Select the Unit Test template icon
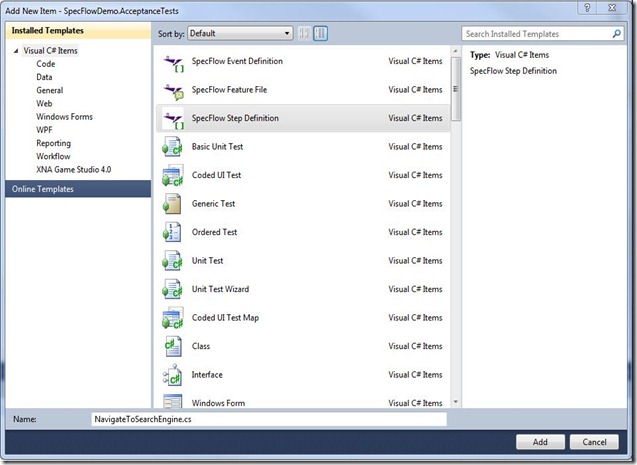 coord(173,261)
